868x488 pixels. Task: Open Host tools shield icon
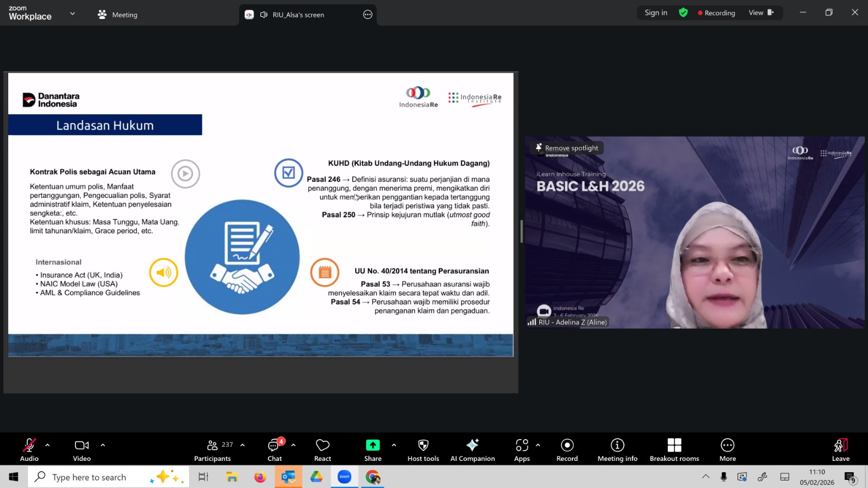click(423, 450)
